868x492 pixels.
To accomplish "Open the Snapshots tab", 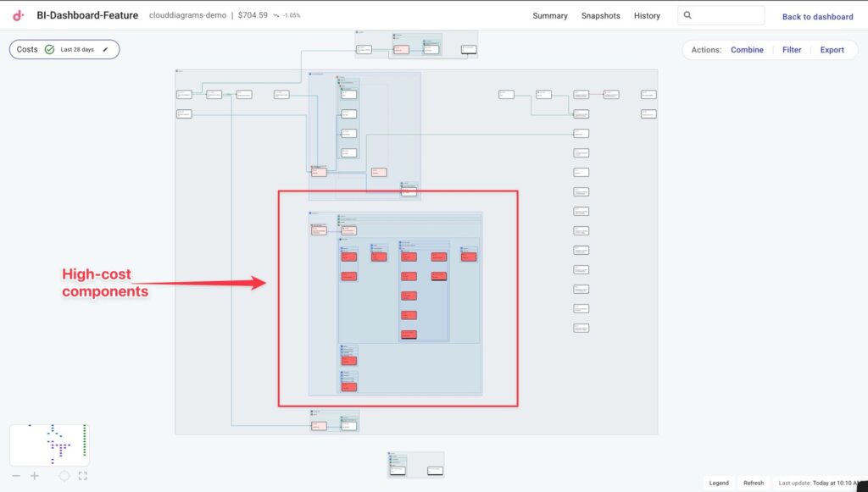I will [x=600, y=16].
